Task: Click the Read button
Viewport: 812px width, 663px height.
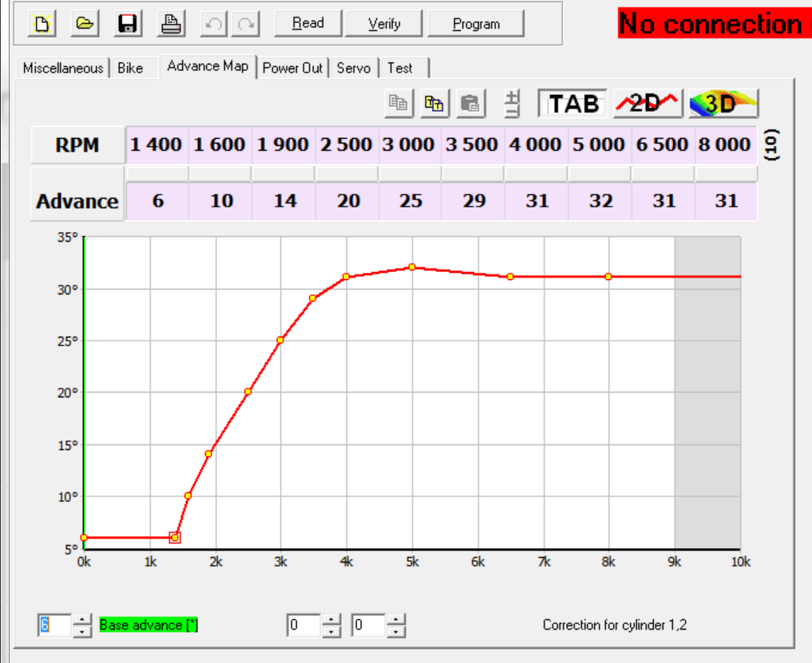Action: coord(308,23)
